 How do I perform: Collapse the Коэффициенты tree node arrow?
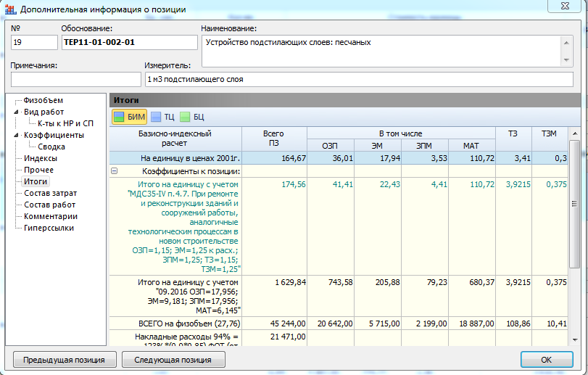point(16,136)
